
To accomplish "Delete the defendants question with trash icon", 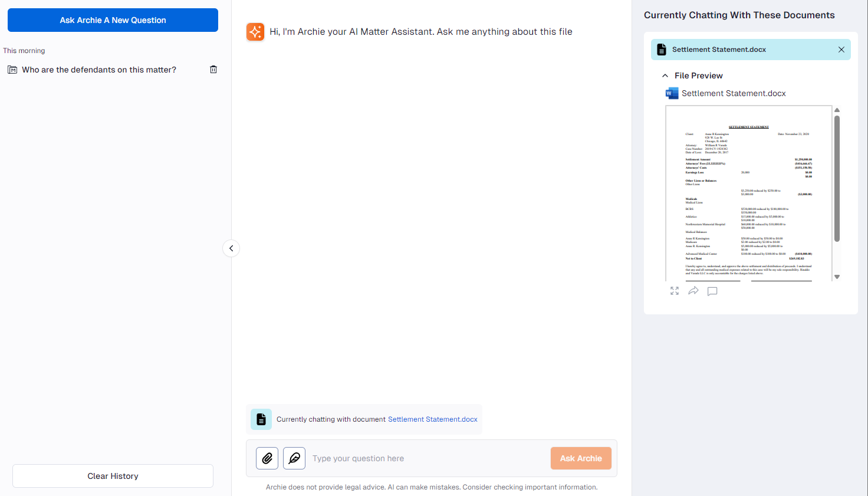I will (x=213, y=70).
